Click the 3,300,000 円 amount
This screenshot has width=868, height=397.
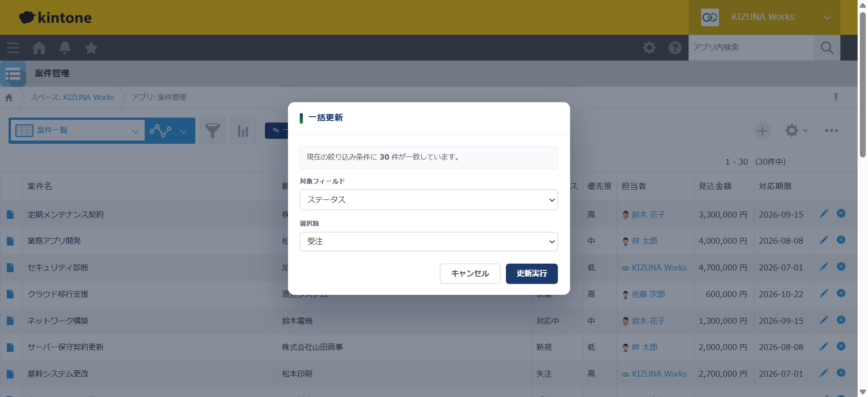(x=723, y=215)
